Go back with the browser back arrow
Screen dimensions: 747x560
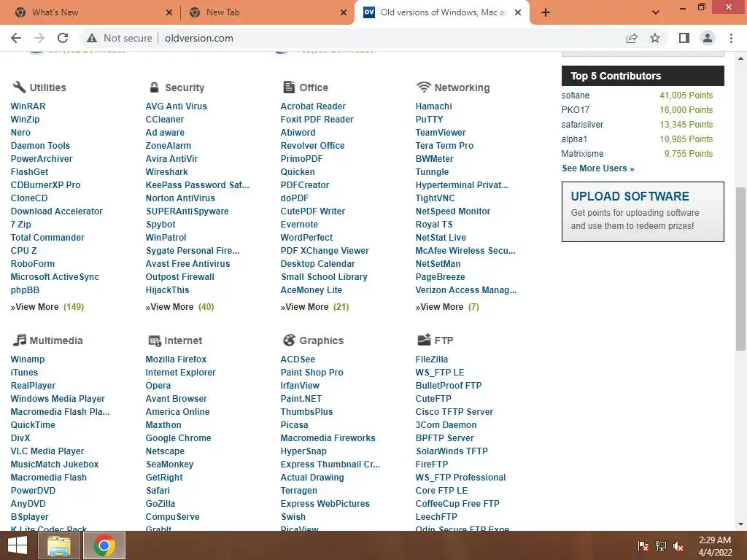(16, 38)
